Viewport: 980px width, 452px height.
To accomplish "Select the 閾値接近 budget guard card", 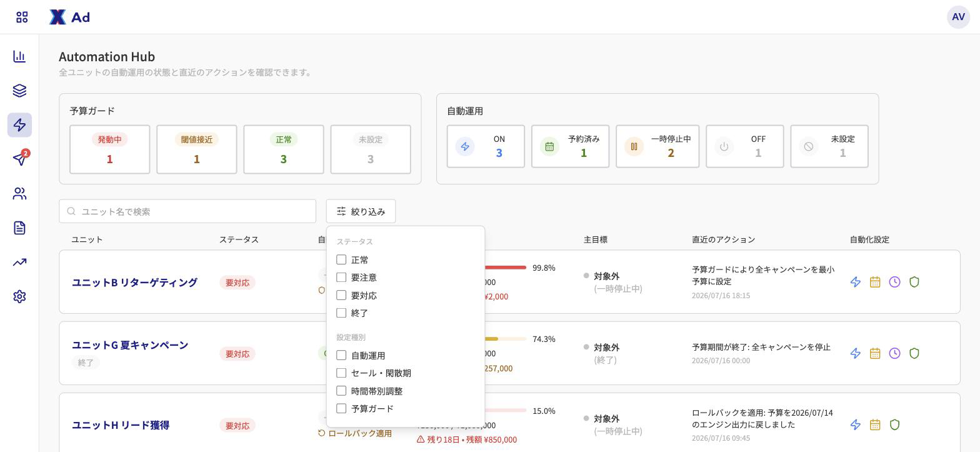I will click(196, 149).
